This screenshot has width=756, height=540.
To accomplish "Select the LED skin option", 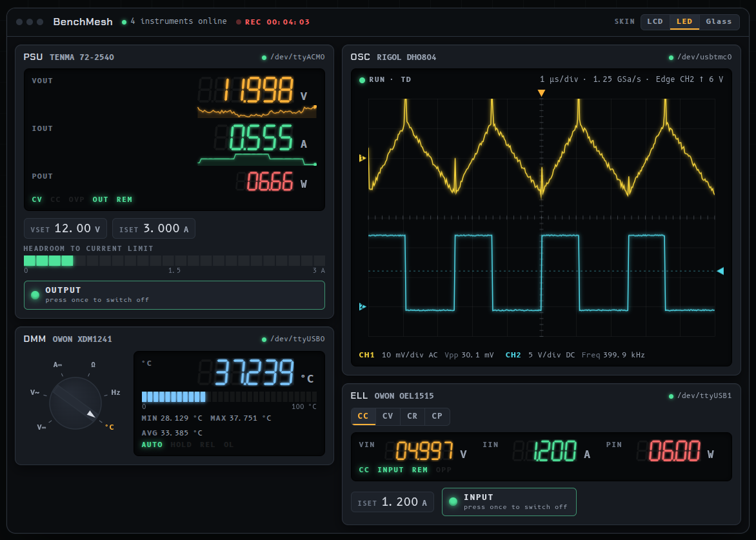I will click(684, 22).
